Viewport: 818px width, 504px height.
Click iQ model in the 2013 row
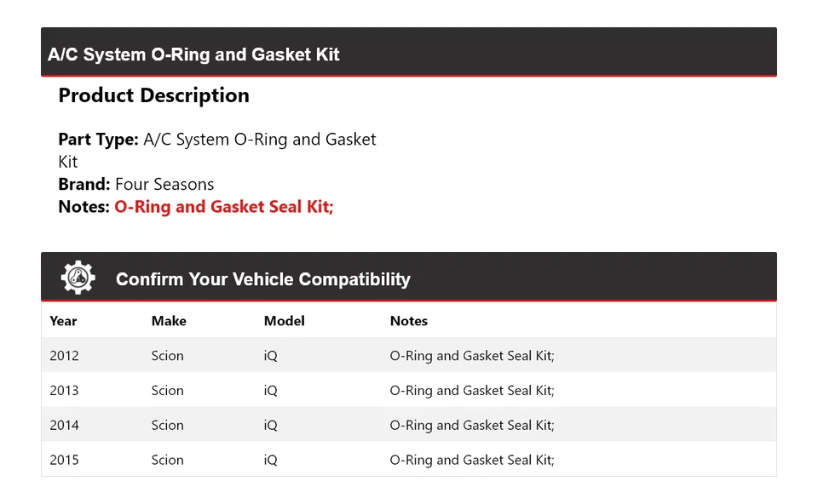270,391
